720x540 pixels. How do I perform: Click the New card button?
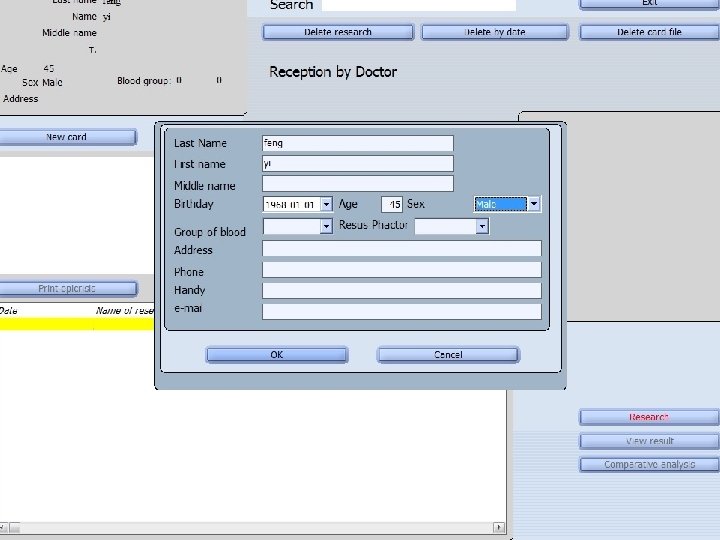pos(67,137)
